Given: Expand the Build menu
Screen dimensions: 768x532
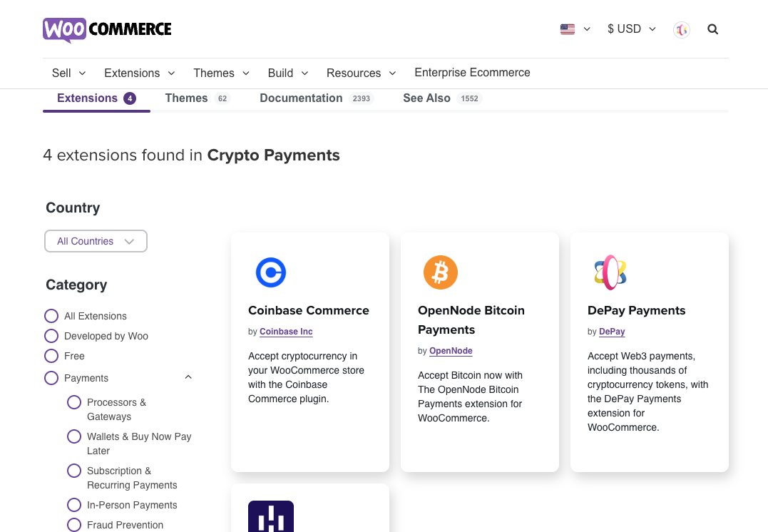Looking at the screenshot, I should pyautogui.click(x=288, y=73).
